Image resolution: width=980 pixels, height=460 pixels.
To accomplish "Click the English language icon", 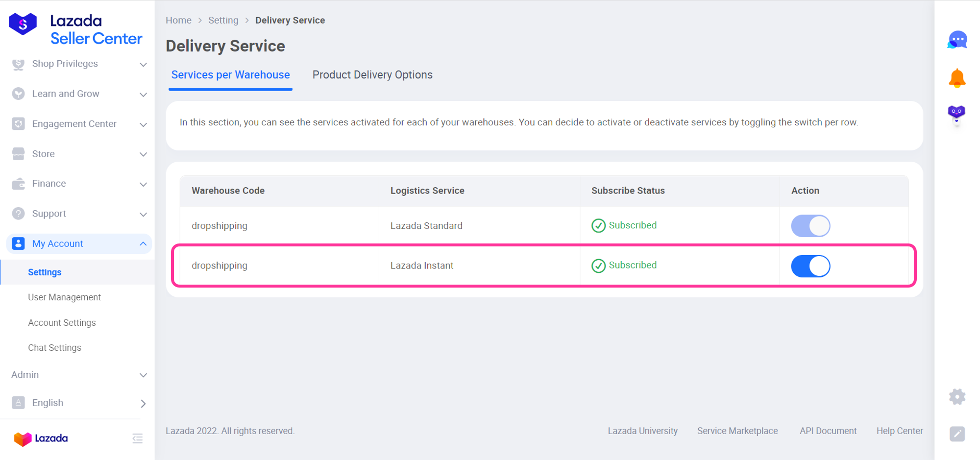I will (x=18, y=403).
